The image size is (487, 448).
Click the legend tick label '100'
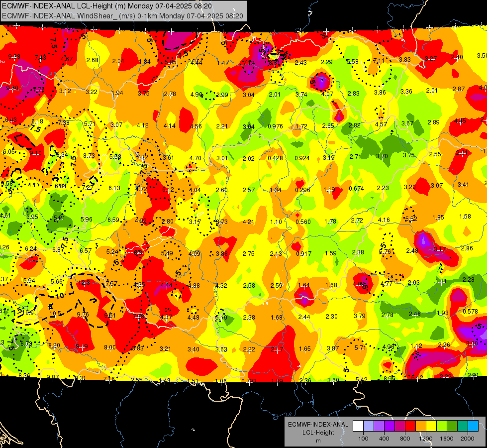363,439
